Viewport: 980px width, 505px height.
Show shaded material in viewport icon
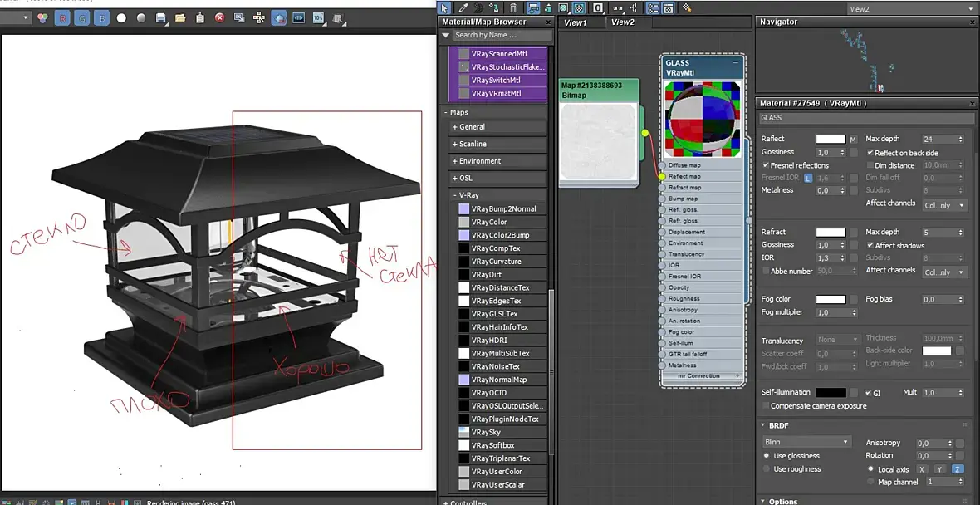pyautogui.click(x=563, y=7)
